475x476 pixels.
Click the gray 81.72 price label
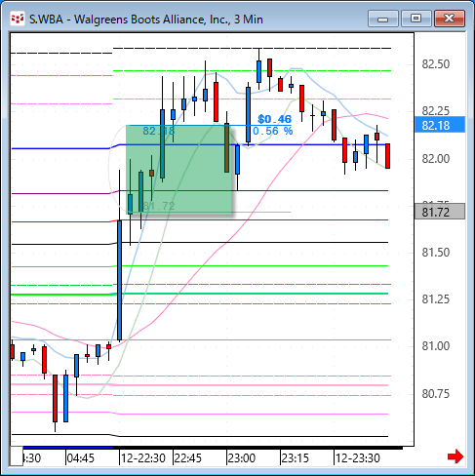440,212
